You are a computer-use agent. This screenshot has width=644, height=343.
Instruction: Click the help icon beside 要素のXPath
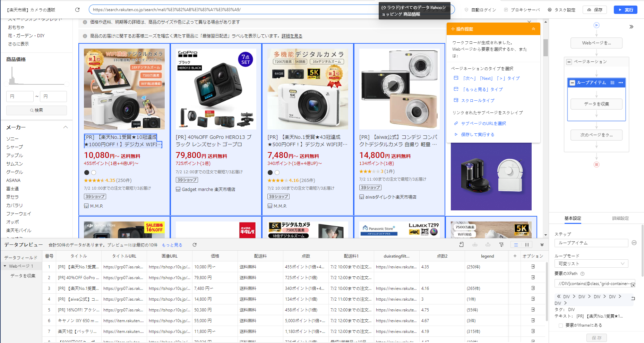(583, 274)
